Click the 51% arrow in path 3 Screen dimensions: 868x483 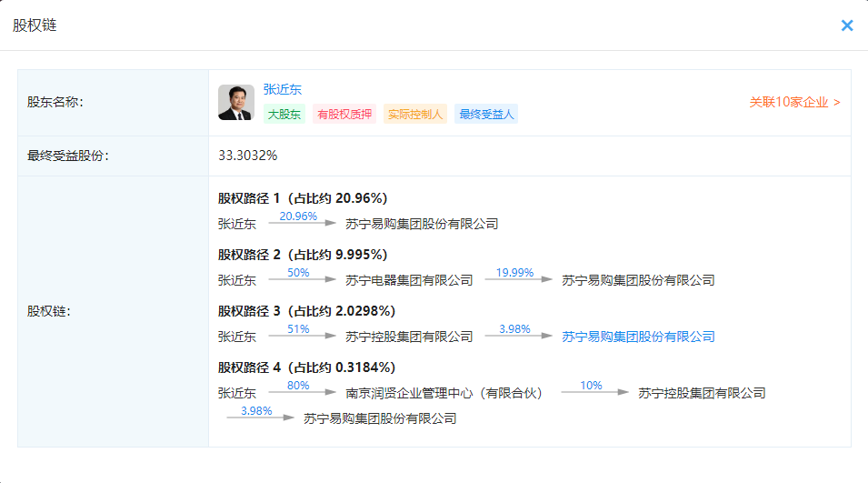(302, 332)
